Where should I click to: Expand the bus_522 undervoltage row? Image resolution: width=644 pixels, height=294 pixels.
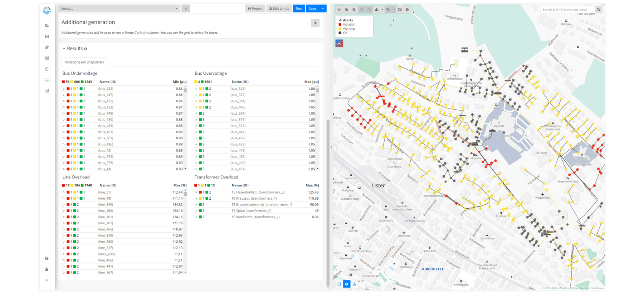(x=64, y=89)
